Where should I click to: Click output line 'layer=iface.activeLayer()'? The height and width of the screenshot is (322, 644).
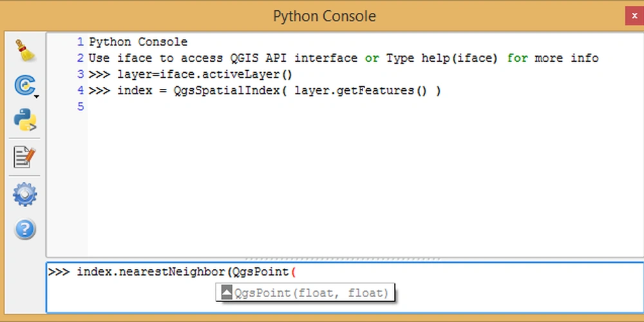click(190, 74)
